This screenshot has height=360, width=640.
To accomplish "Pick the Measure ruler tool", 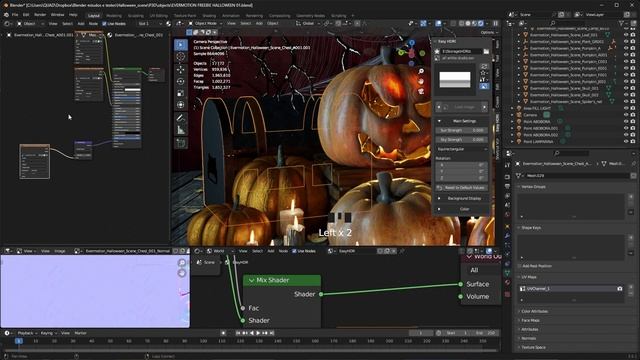I will [181, 130].
